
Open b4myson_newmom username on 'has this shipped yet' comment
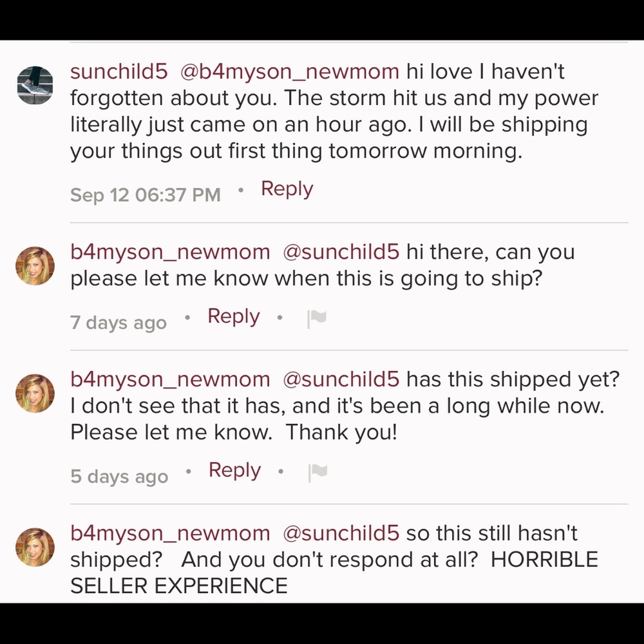click(170, 380)
